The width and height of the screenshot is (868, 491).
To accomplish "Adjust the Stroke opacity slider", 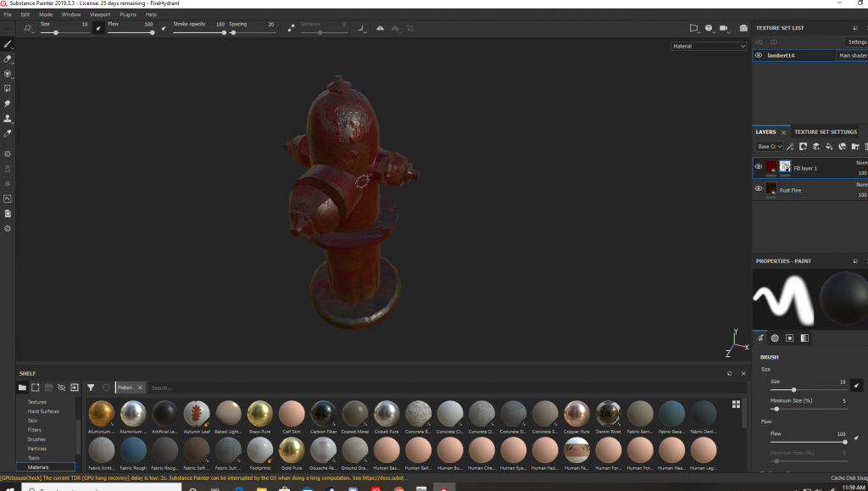I will pyautogui.click(x=198, y=33).
